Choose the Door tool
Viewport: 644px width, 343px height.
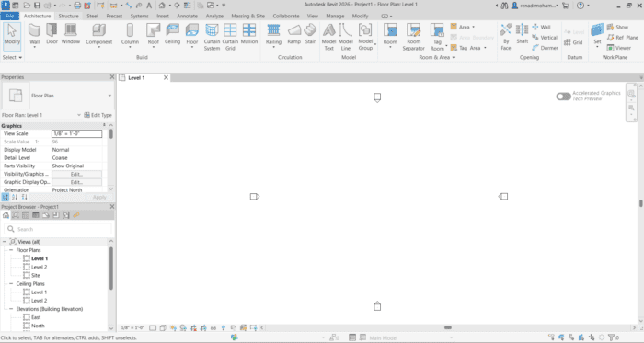pyautogui.click(x=52, y=34)
